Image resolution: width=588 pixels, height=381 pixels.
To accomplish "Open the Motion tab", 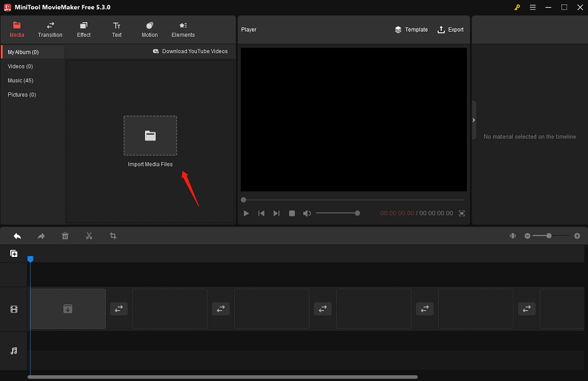I will (149, 30).
